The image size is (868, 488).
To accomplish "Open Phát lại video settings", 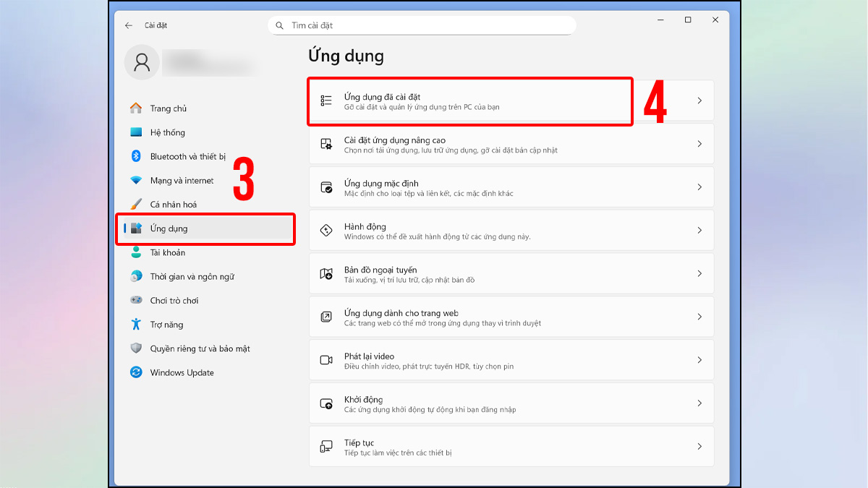I will [511, 360].
